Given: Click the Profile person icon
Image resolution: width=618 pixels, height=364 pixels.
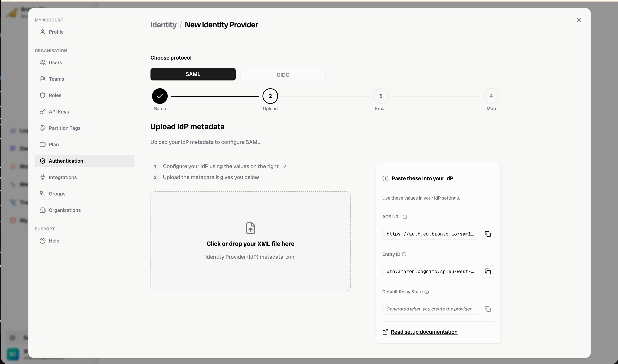Looking at the screenshot, I should tap(43, 32).
